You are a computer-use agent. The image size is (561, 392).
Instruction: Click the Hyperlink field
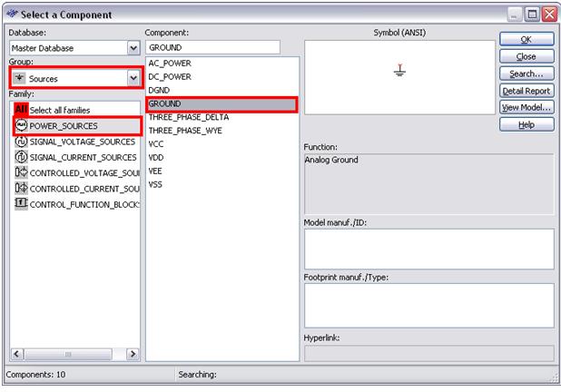pyautogui.click(x=429, y=353)
